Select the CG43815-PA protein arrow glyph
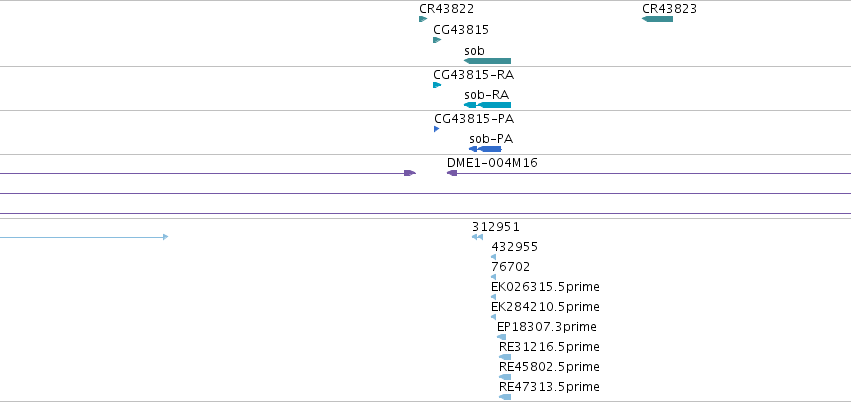This screenshot has width=851, height=402. pos(436,129)
